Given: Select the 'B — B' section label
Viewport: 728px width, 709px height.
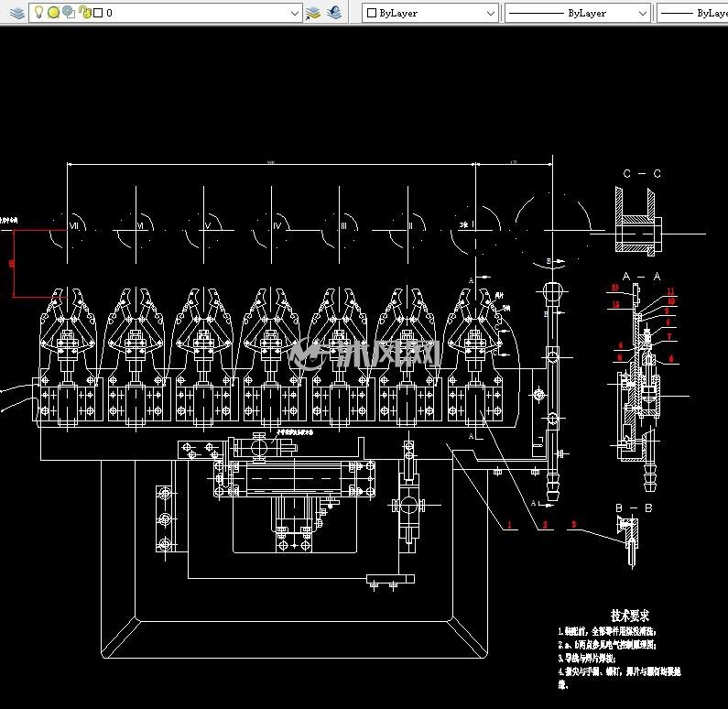Looking at the screenshot, I should point(634,508).
